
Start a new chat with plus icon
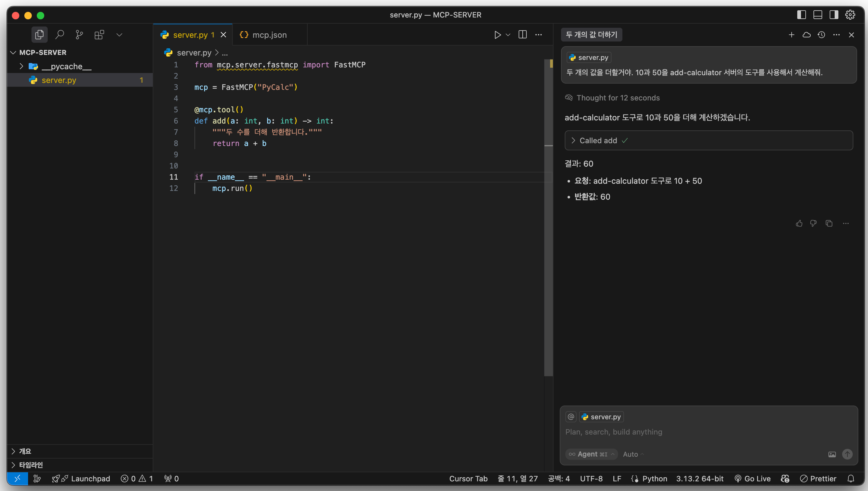pyautogui.click(x=792, y=35)
